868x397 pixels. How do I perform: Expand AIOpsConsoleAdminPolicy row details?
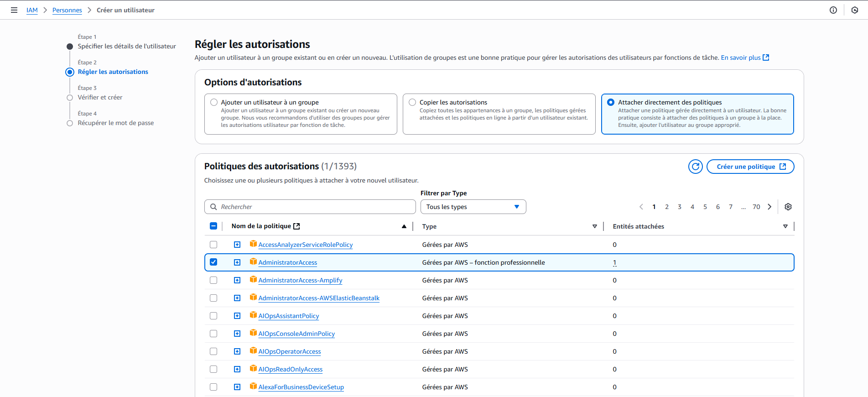237,334
